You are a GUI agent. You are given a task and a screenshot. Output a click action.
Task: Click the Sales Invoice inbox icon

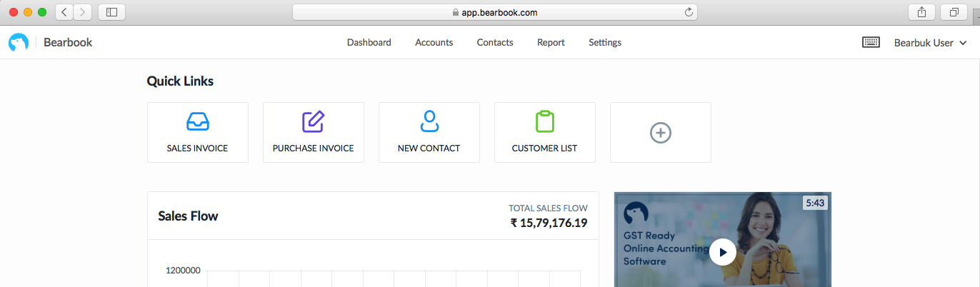[x=198, y=121]
